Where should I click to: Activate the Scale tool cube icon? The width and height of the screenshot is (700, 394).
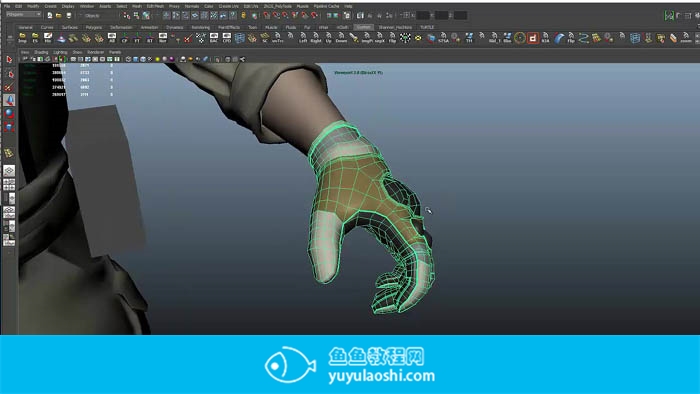(9, 127)
